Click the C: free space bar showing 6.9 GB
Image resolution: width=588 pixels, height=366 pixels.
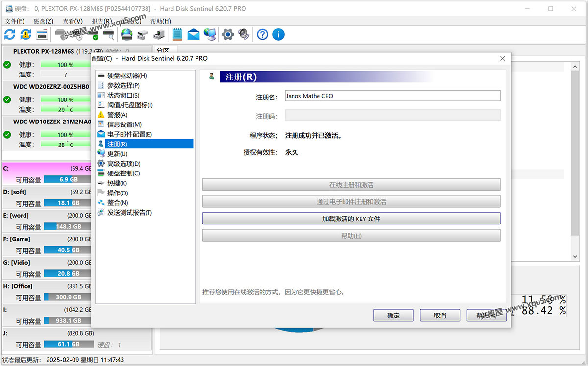68,179
